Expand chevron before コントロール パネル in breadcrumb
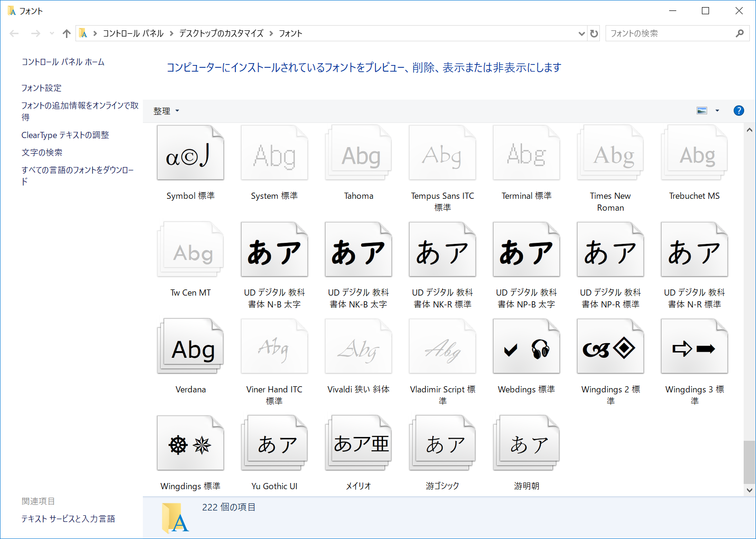 pyautogui.click(x=95, y=33)
